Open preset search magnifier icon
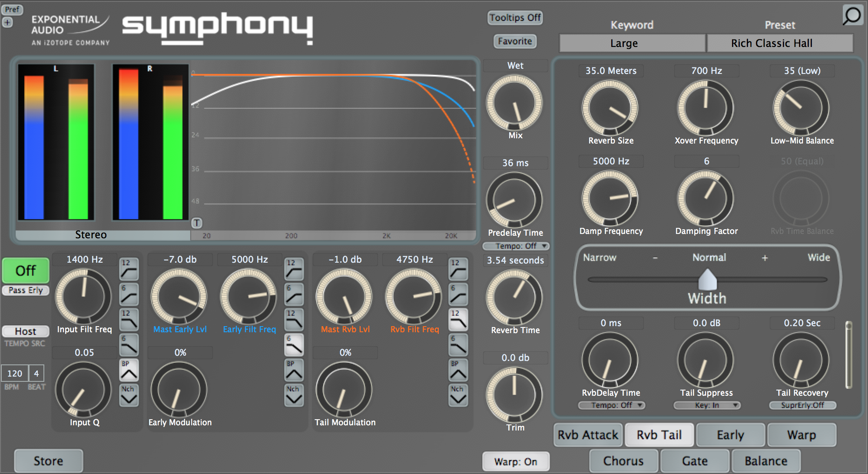 coord(852,16)
